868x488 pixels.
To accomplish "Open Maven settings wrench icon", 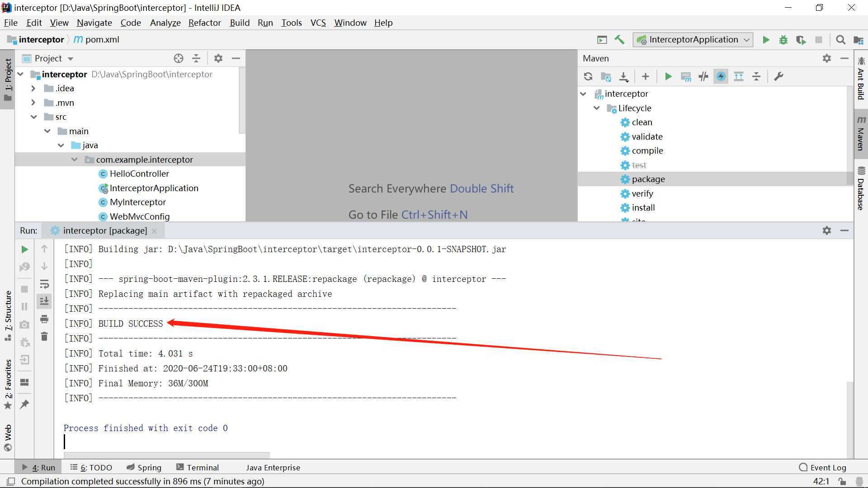I will tap(778, 76).
